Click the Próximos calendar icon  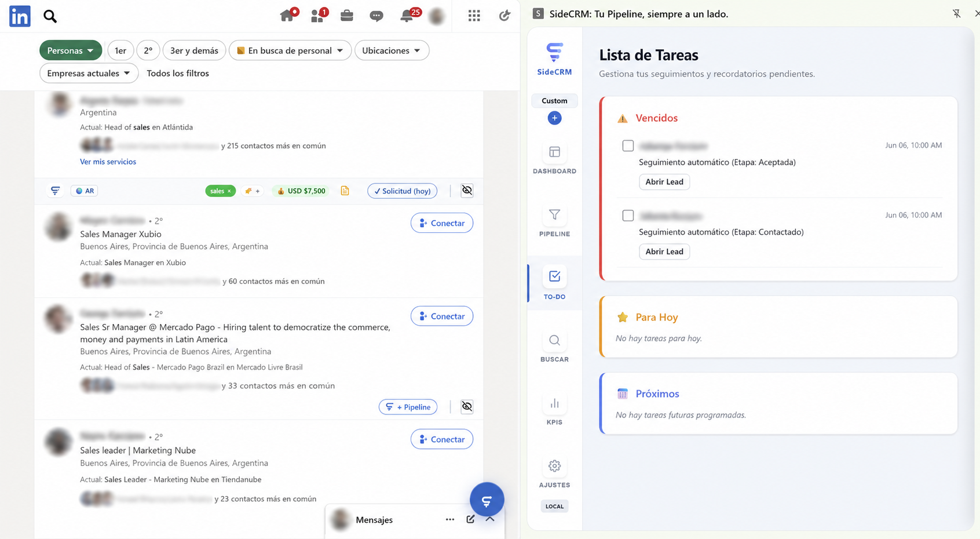tap(623, 394)
